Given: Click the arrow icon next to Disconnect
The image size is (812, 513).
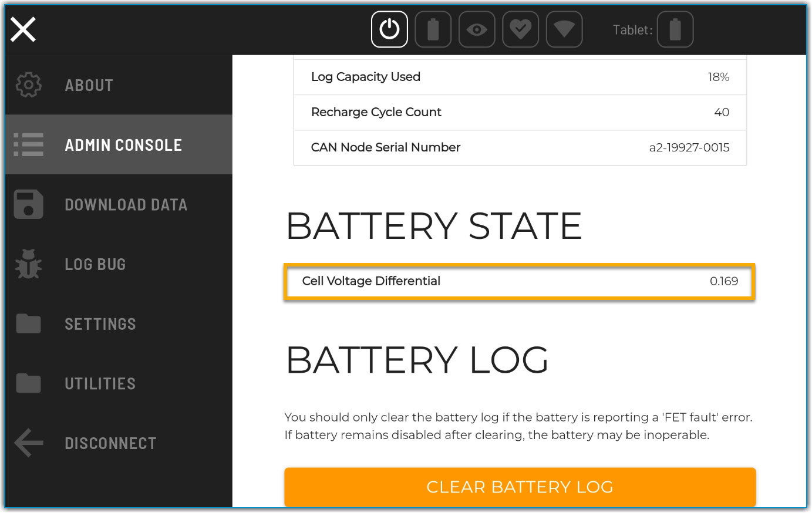Looking at the screenshot, I should point(28,443).
